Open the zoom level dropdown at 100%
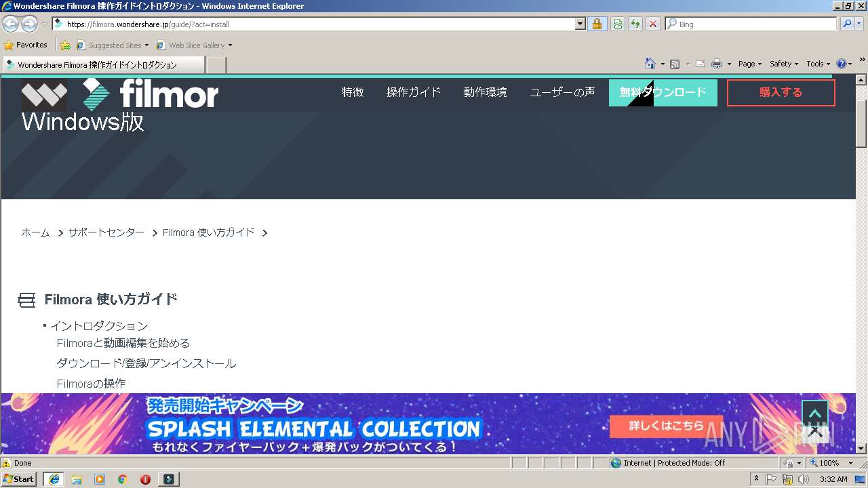This screenshot has height=488, width=868. (850, 463)
